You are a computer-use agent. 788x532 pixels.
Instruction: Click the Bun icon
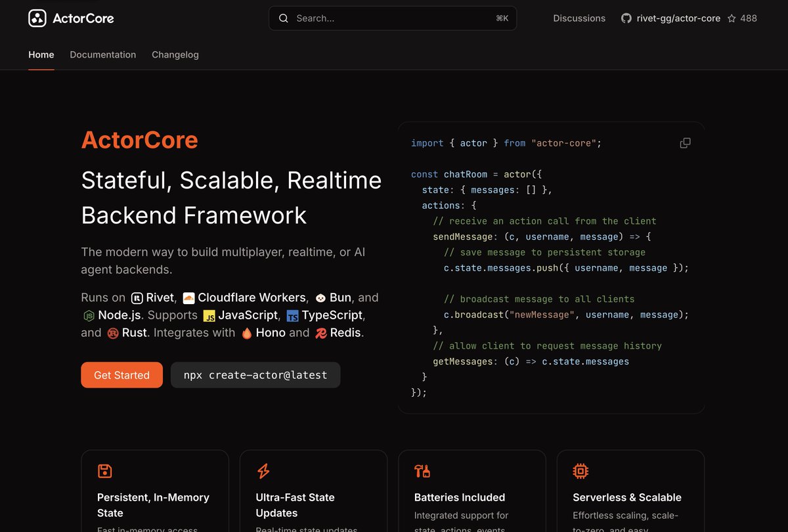coord(320,298)
